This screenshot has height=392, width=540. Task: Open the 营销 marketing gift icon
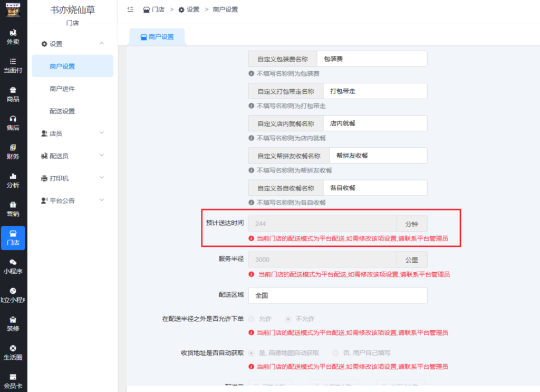tap(13, 208)
